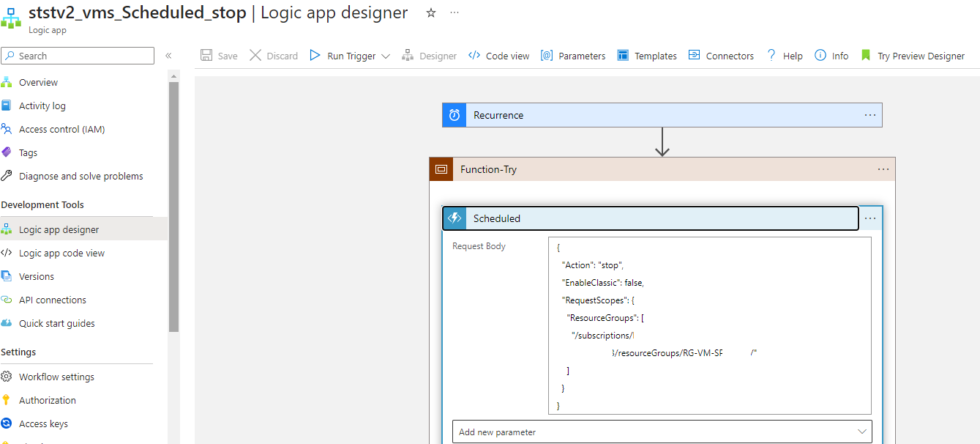This screenshot has height=444, width=980.
Task: Click the Settings section heading
Action: (x=18, y=352)
